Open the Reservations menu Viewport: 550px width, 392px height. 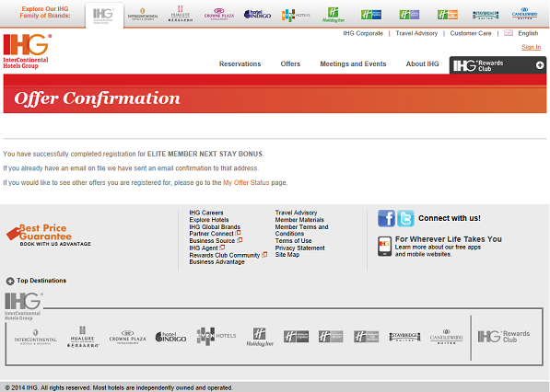pos(240,63)
